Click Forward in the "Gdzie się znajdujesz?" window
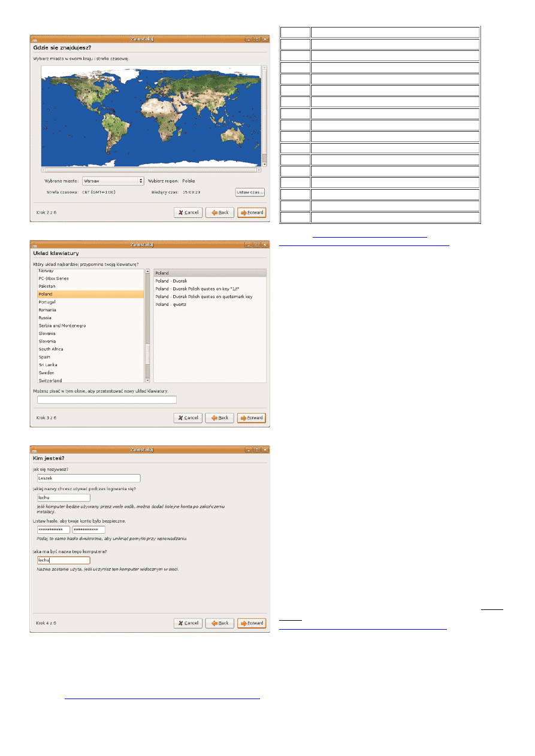This screenshot has height=756, width=535. tap(252, 212)
